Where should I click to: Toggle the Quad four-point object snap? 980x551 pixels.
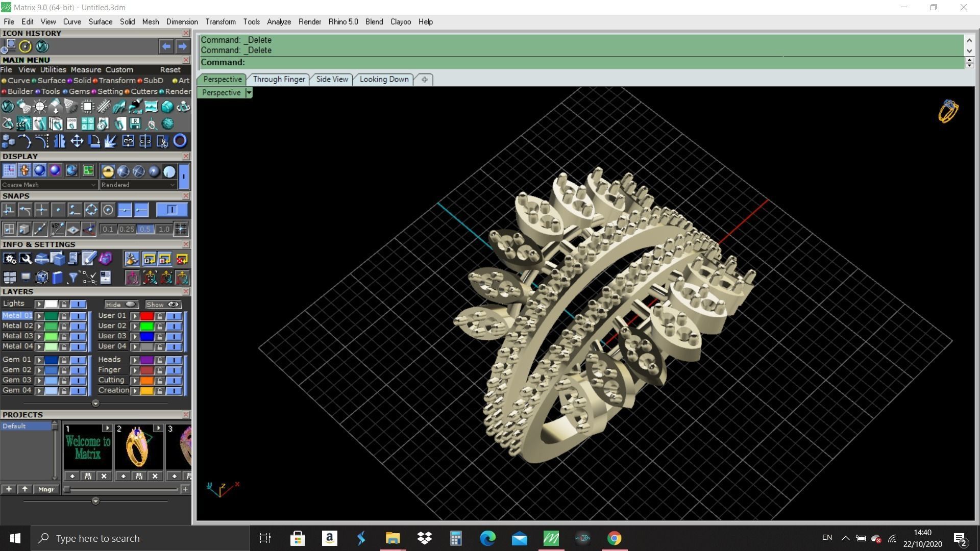[x=91, y=210]
